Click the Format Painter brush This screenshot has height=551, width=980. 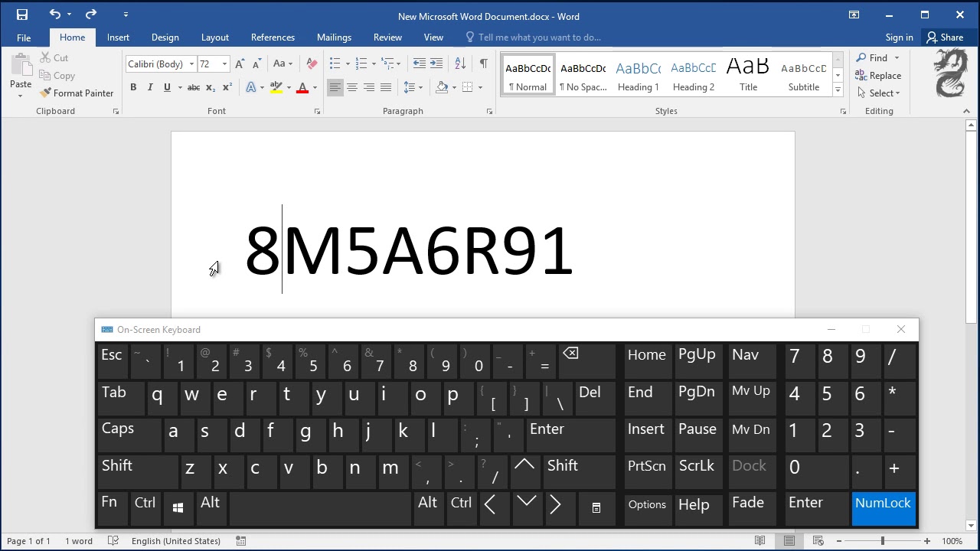pyautogui.click(x=77, y=93)
